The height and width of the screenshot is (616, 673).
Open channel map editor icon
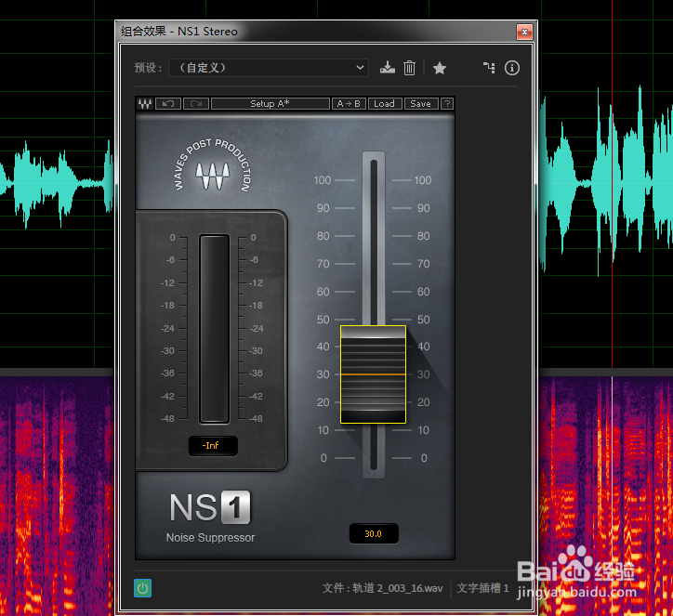pyautogui.click(x=489, y=68)
